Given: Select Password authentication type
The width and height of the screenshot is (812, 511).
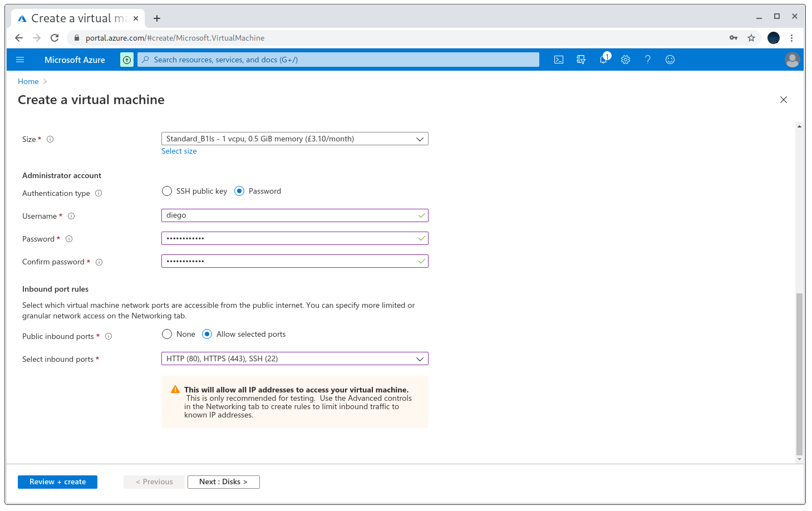Looking at the screenshot, I should [239, 191].
